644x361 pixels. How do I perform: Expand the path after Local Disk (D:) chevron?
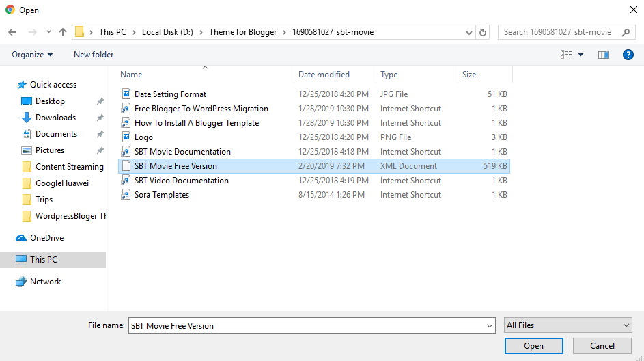(x=201, y=32)
